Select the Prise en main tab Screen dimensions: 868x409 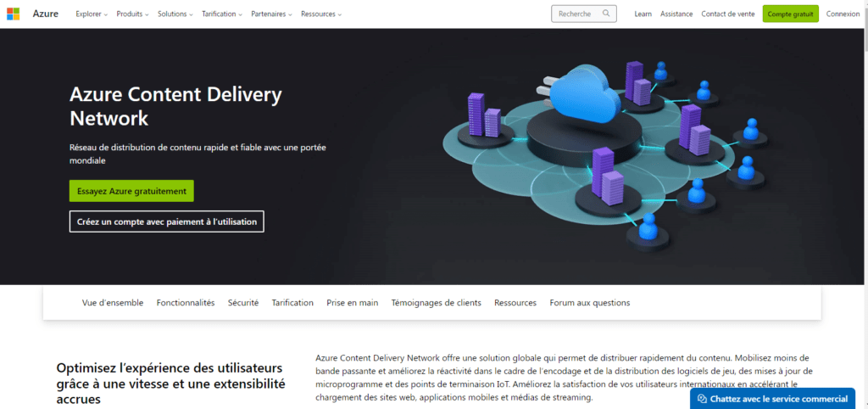(352, 303)
